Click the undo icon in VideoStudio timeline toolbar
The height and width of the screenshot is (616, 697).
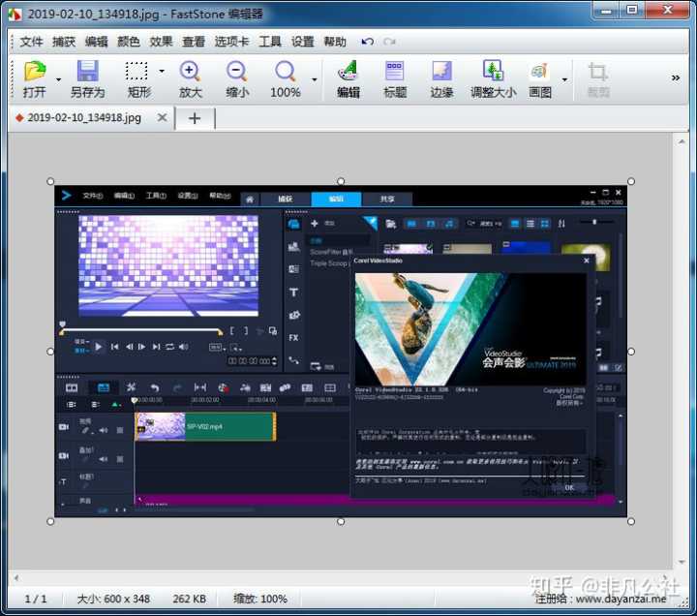click(155, 387)
